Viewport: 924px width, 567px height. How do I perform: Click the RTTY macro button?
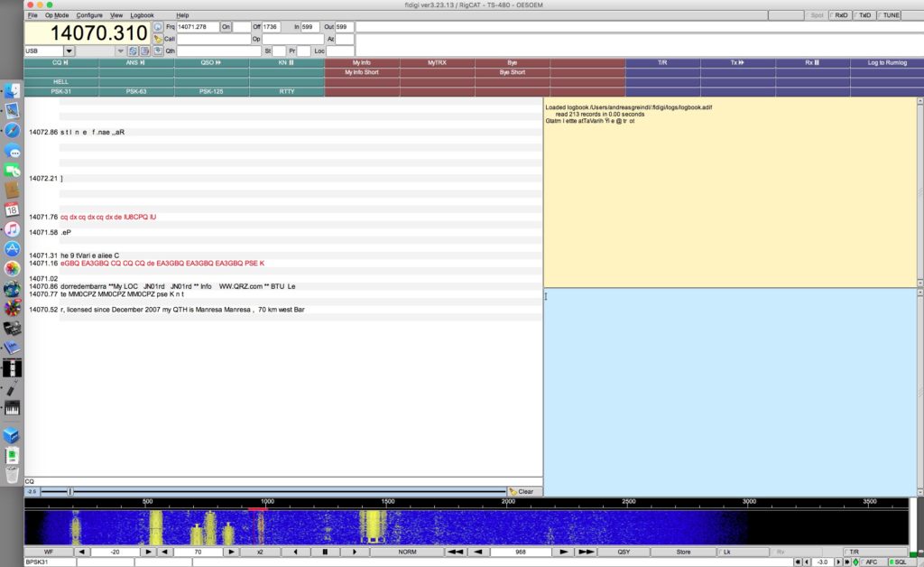point(287,91)
